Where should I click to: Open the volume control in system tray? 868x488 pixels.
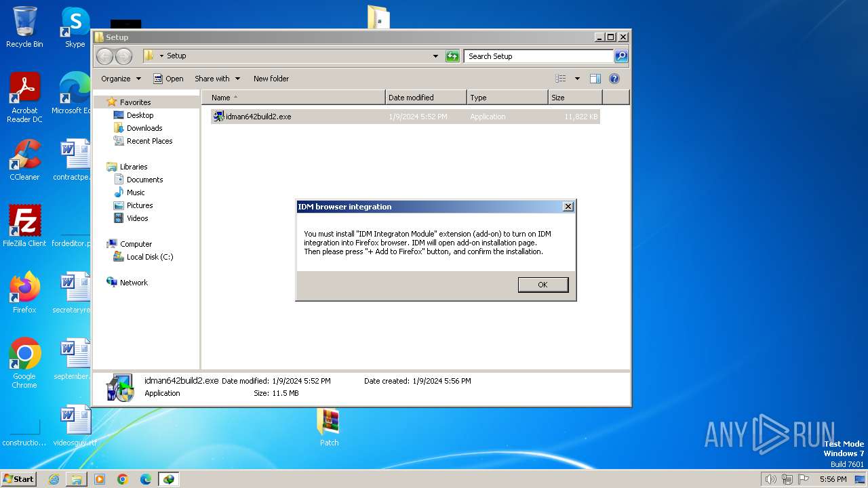coord(770,479)
